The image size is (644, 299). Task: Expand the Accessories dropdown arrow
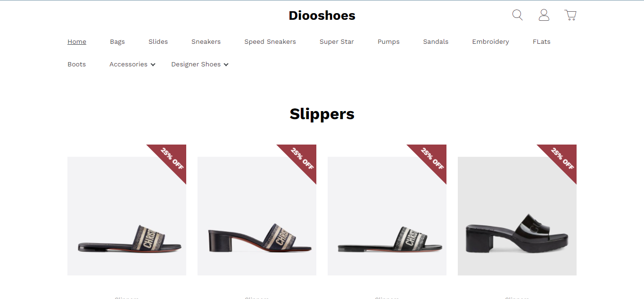[x=153, y=65]
